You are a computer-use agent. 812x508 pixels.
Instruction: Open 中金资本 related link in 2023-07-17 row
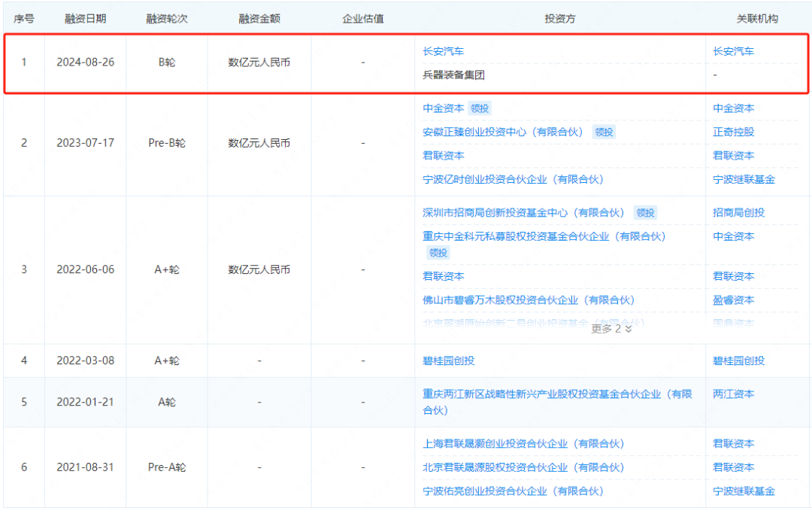[x=733, y=108]
